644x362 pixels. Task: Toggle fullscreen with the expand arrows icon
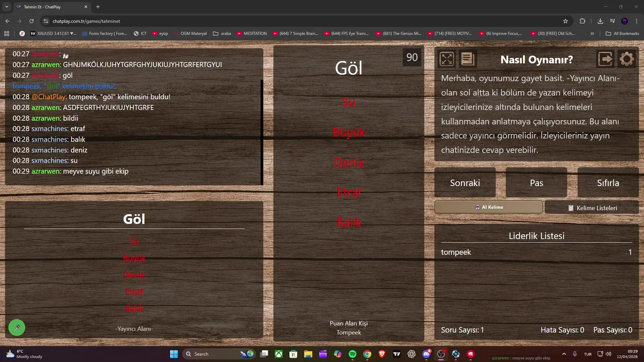tap(447, 59)
